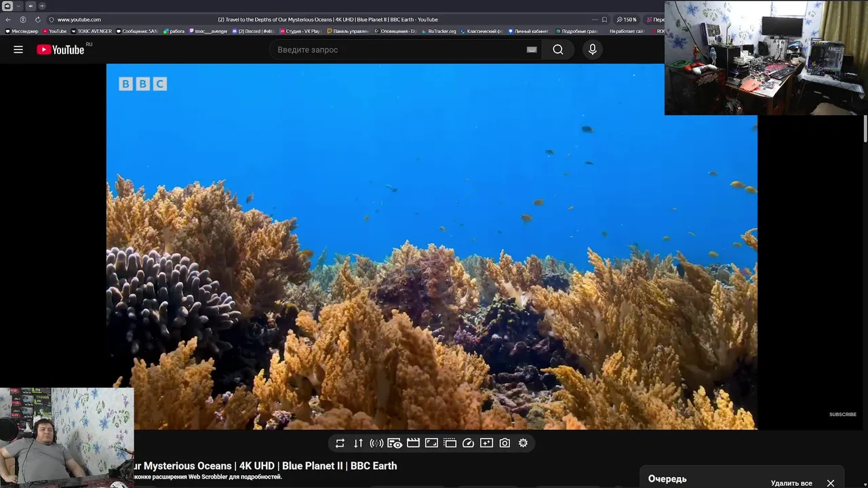The image size is (868, 488).
Task: Start voice search with microphone icon
Action: pyautogui.click(x=593, y=49)
